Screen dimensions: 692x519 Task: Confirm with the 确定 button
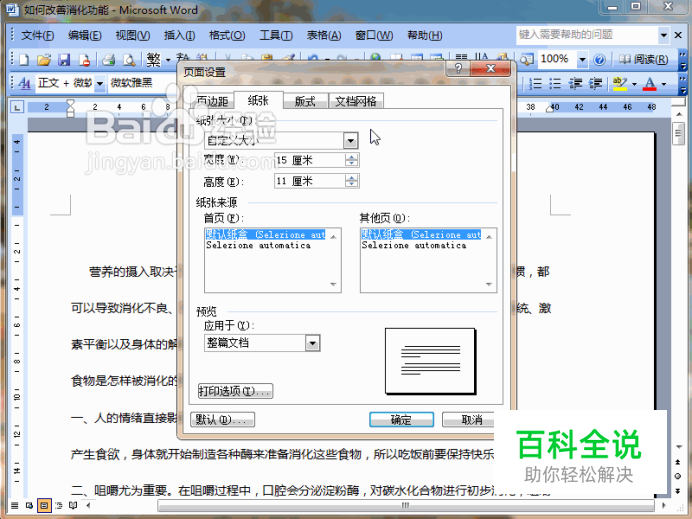401,420
